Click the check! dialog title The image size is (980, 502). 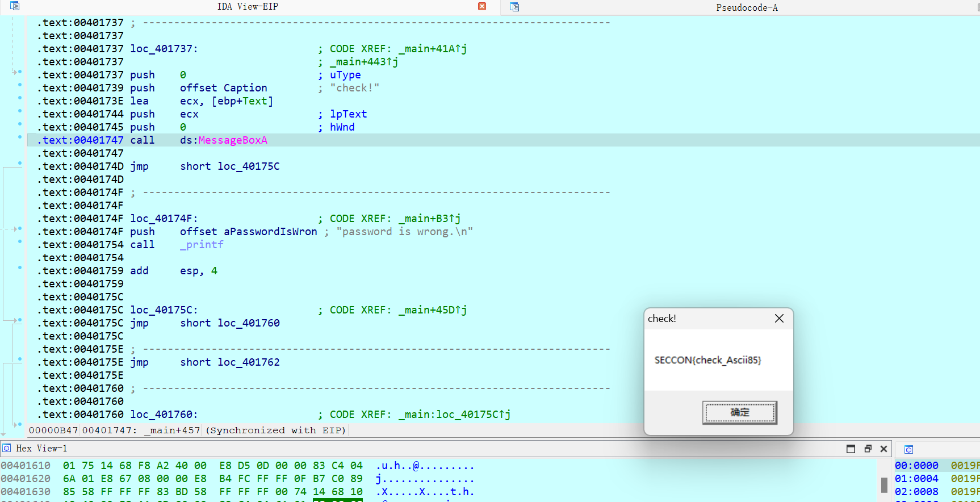pyautogui.click(x=662, y=319)
